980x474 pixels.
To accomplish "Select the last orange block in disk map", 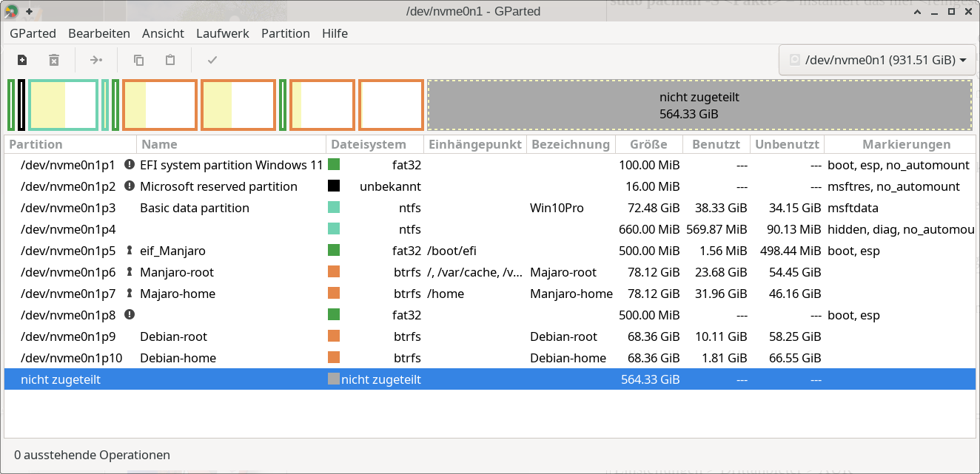I will (392, 105).
